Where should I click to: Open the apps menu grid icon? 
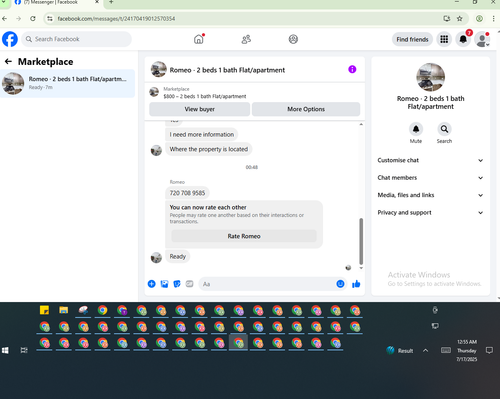point(444,39)
